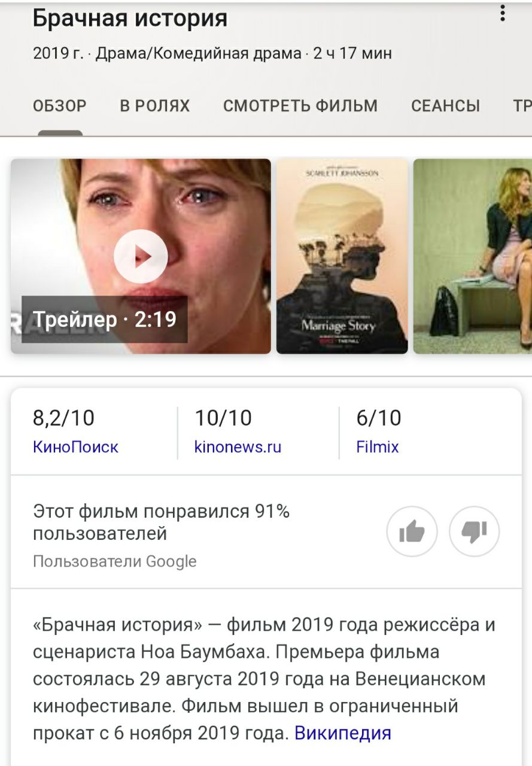
Task: Tap the Трейлер 2:19 label
Action: click(x=105, y=319)
